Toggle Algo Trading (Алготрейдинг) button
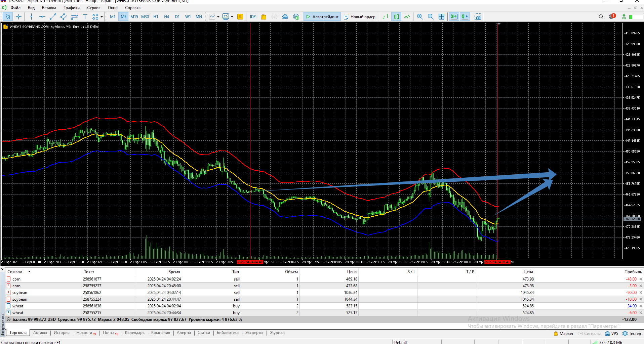This screenshot has height=344, width=644. click(x=322, y=16)
